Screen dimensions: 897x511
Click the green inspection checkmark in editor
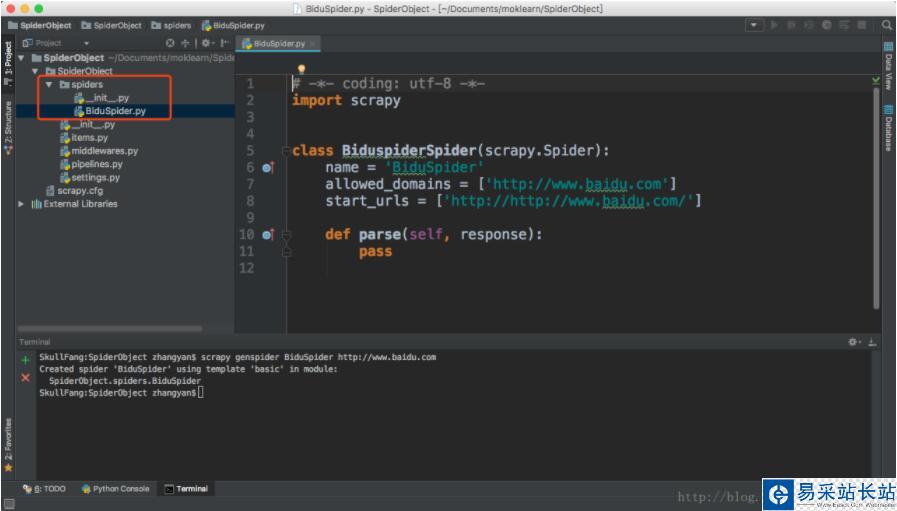point(876,81)
